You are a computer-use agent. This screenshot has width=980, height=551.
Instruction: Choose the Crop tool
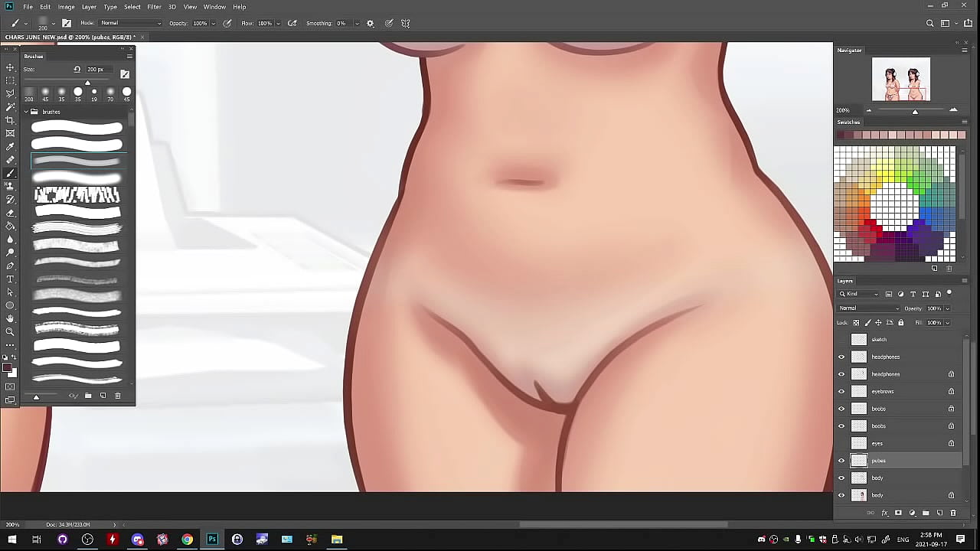10,120
